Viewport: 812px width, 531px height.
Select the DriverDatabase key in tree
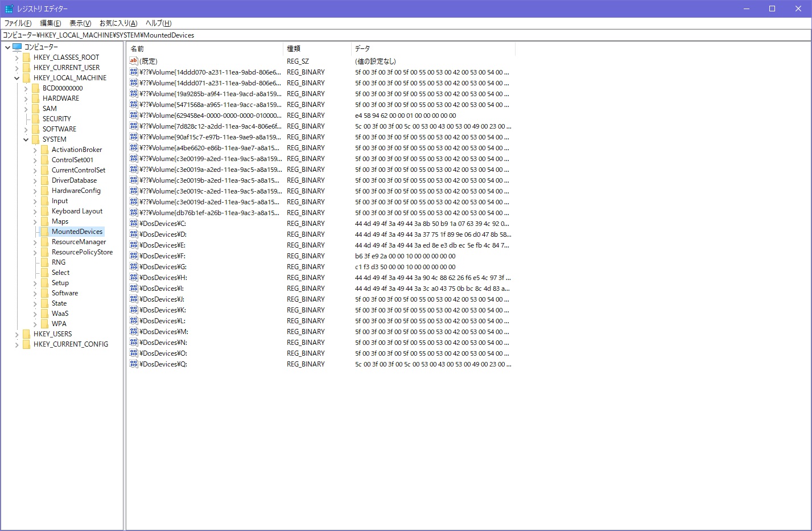[74, 180]
